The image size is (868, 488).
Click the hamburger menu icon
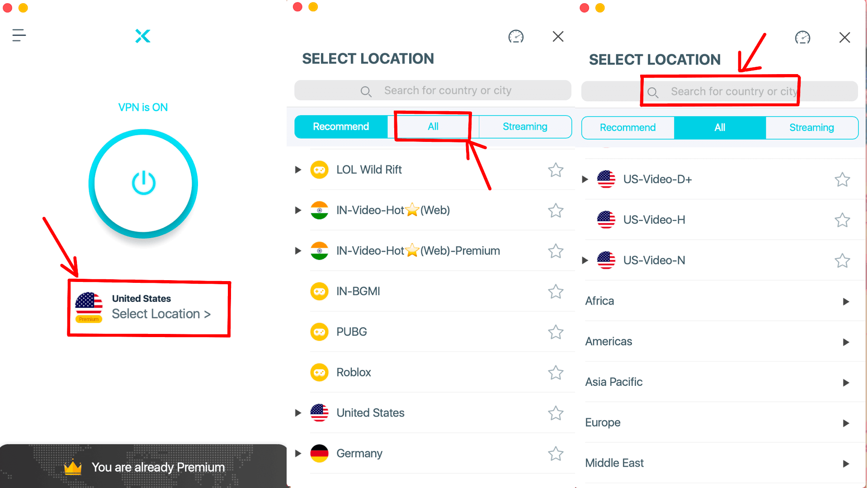point(19,35)
